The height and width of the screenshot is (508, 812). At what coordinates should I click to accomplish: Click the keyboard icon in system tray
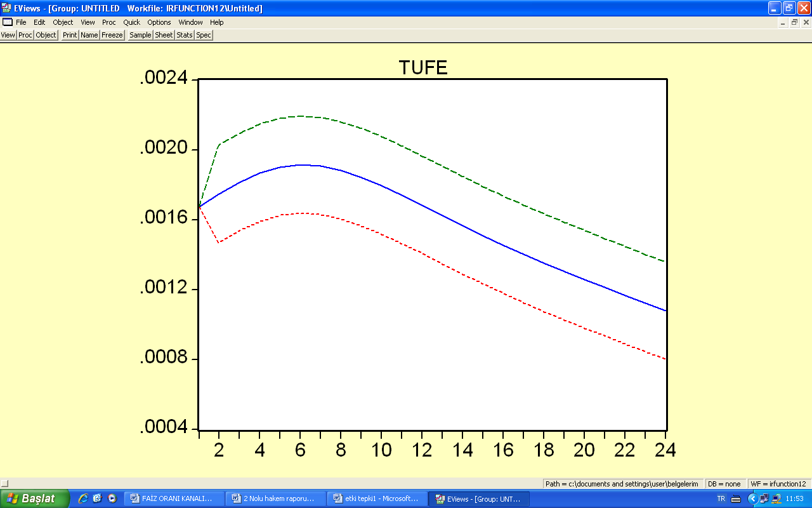click(736, 498)
